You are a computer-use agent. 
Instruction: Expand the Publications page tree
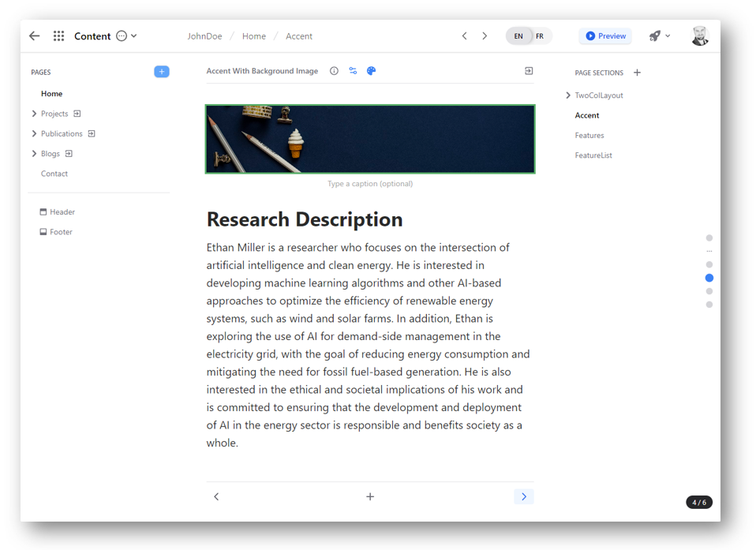pos(34,133)
